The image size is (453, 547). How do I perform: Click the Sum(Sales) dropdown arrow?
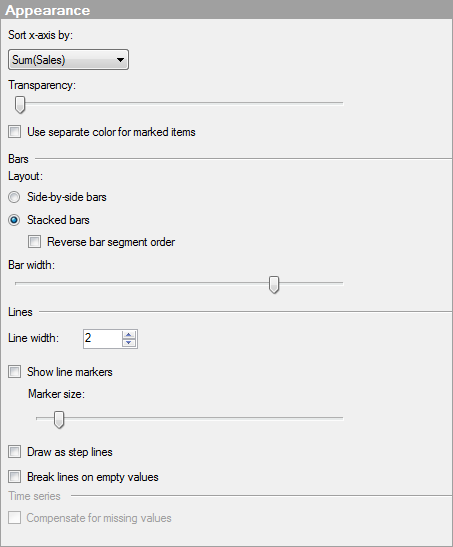(120, 60)
